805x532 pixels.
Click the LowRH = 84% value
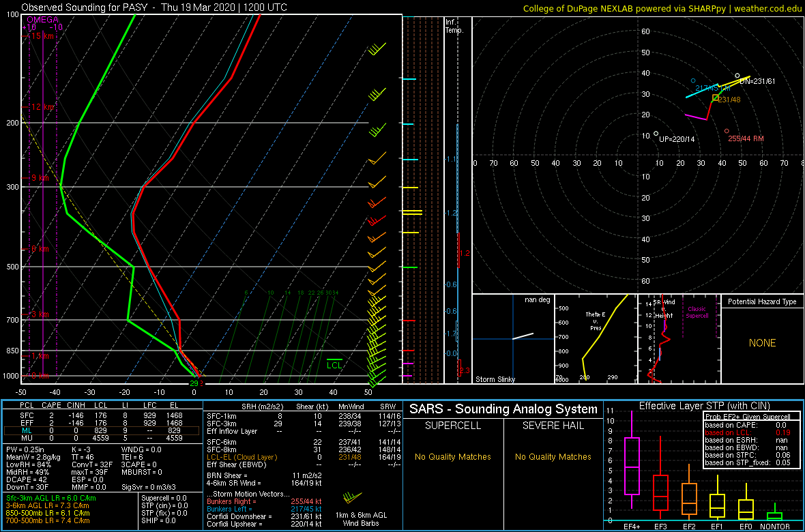28,464
